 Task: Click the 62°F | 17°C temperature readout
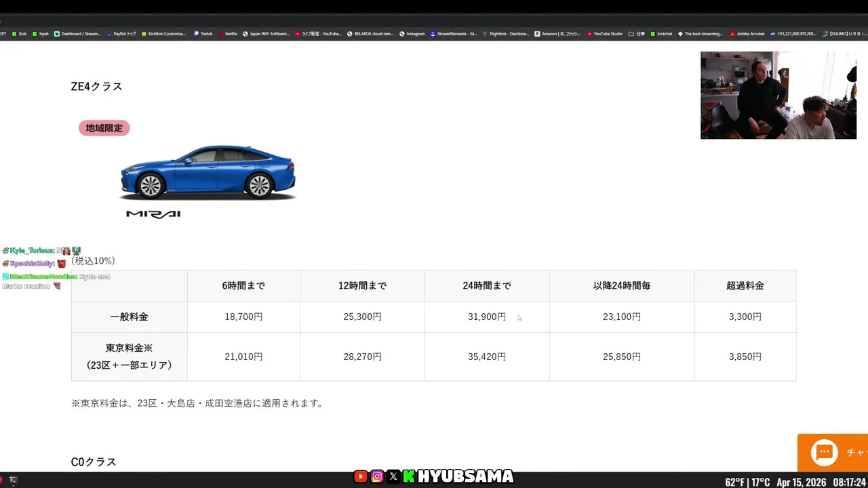coord(747,482)
